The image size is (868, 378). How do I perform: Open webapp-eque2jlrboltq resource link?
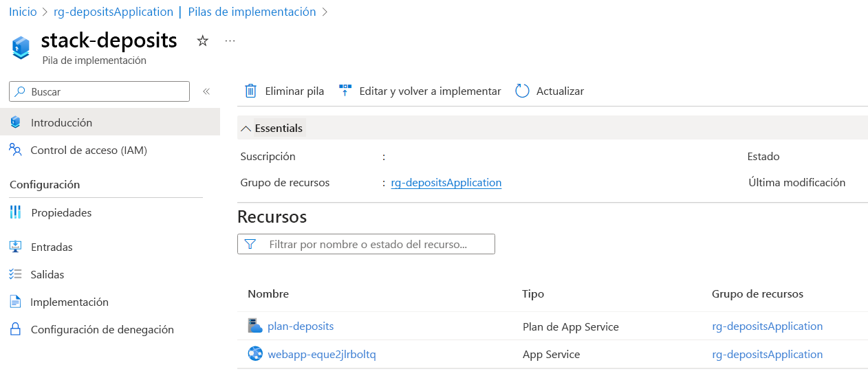[322, 355]
